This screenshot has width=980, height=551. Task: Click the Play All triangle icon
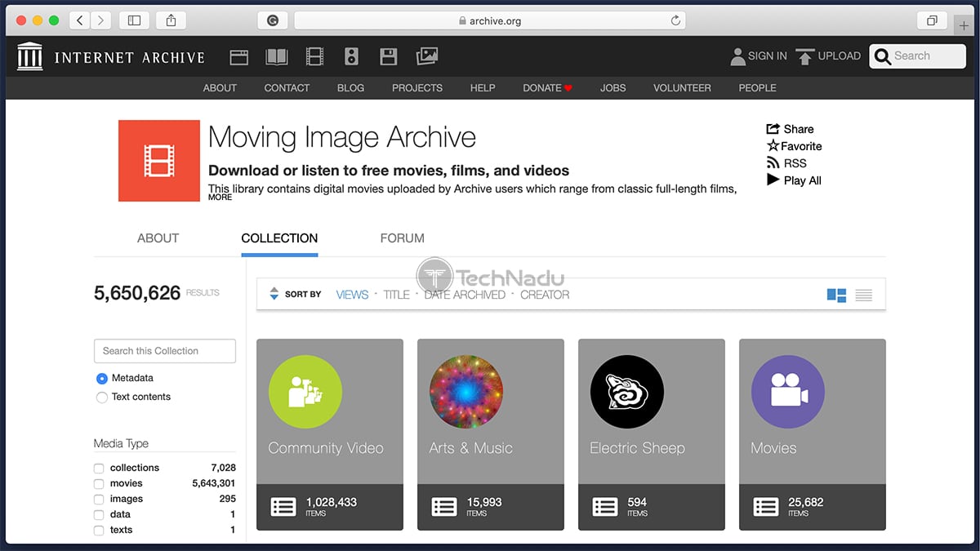773,180
